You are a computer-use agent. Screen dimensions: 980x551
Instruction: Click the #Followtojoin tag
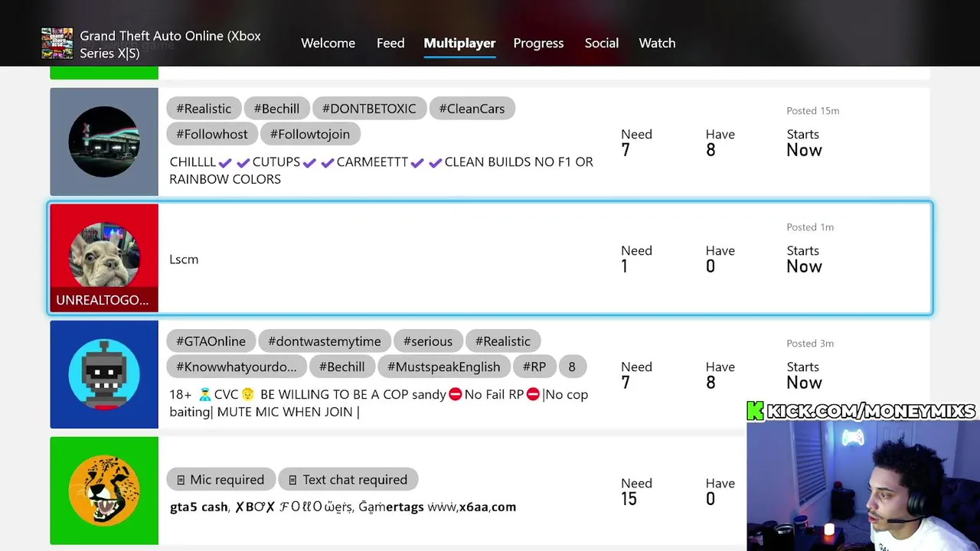pos(310,134)
